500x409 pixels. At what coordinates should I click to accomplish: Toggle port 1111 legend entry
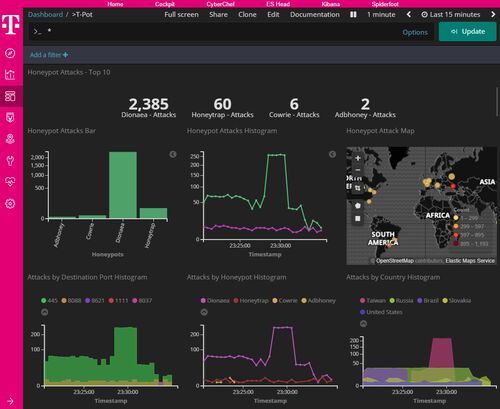tap(118, 301)
